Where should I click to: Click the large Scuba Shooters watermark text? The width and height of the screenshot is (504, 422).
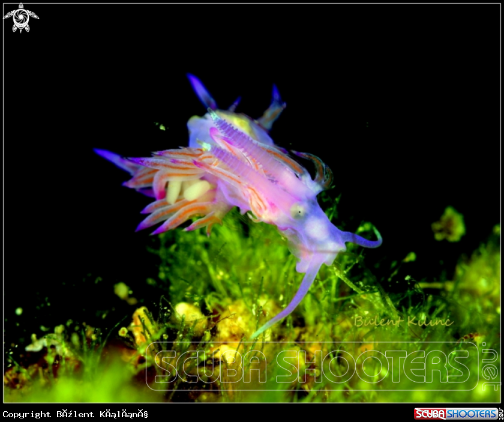(x=312, y=366)
